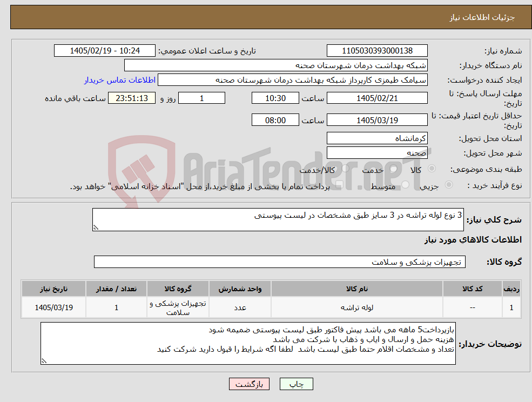The height and width of the screenshot is (402, 532).
Task: Click remaining days field showing 1
Action: pos(201,98)
